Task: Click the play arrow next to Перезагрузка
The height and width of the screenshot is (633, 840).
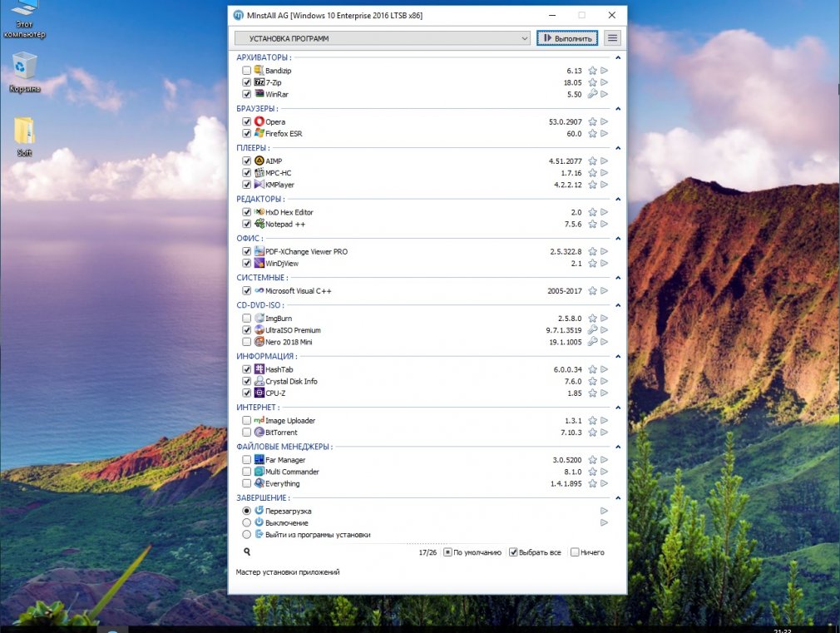Action: (605, 511)
